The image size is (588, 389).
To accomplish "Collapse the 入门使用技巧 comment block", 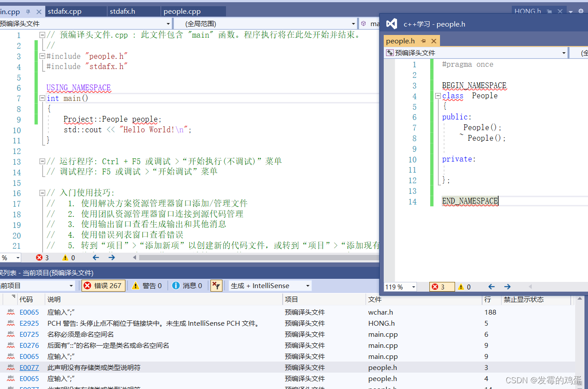I will pyautogui.click(x=42, y=193).
